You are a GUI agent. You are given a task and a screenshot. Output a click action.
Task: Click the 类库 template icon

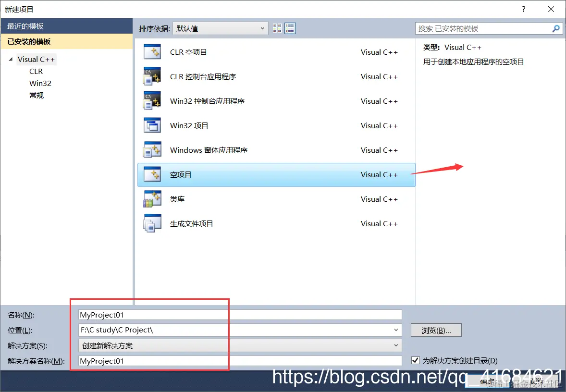pos(152,199)
